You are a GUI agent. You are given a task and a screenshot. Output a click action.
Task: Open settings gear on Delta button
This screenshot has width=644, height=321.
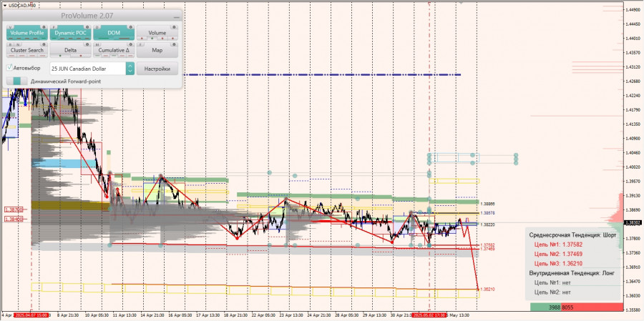88,44
